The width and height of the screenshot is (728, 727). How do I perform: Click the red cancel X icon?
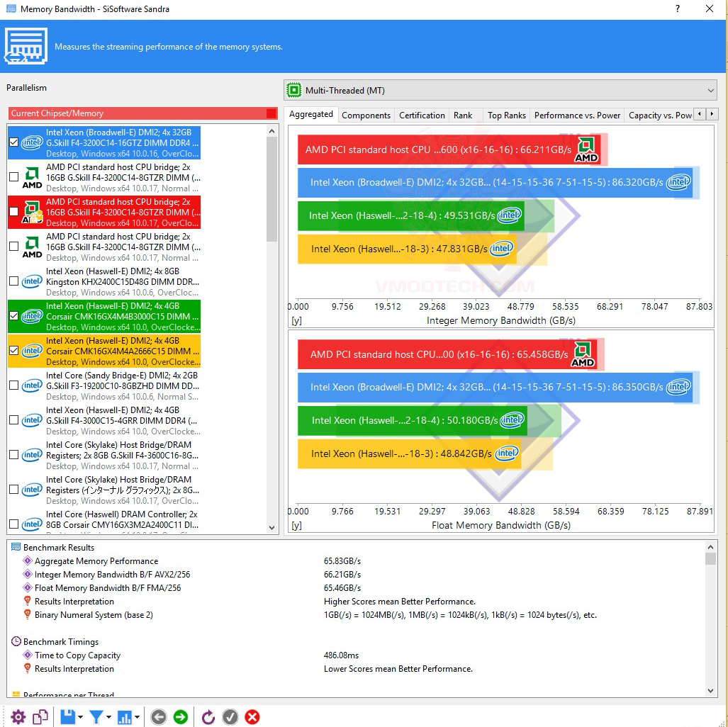[252, 717]
